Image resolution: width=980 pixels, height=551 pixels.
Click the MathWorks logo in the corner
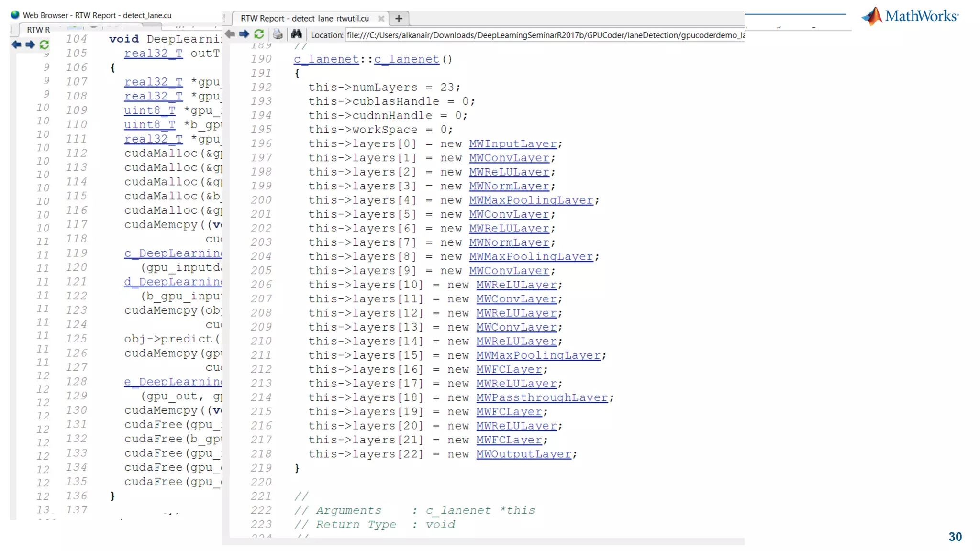coord(910,16)
